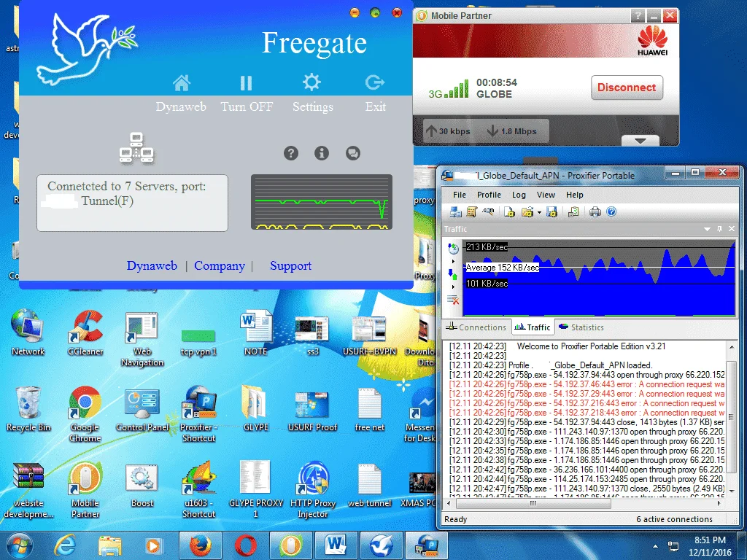Image resolution: width=747 pixels, height=560 pixels.
Task: Click New Profile icon in Proxifier toolbar
Action: tap(509, 212)
